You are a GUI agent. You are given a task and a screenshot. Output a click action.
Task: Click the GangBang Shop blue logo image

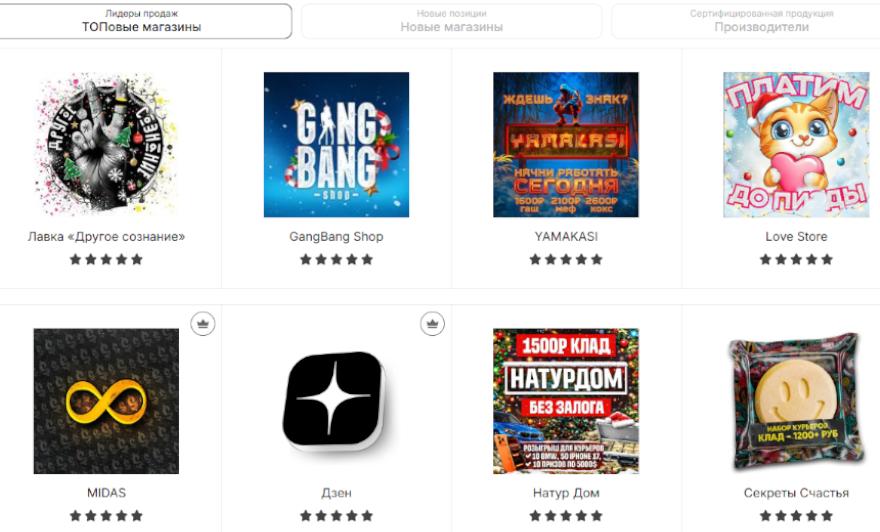pyautogui.click(x=336, y=145)
